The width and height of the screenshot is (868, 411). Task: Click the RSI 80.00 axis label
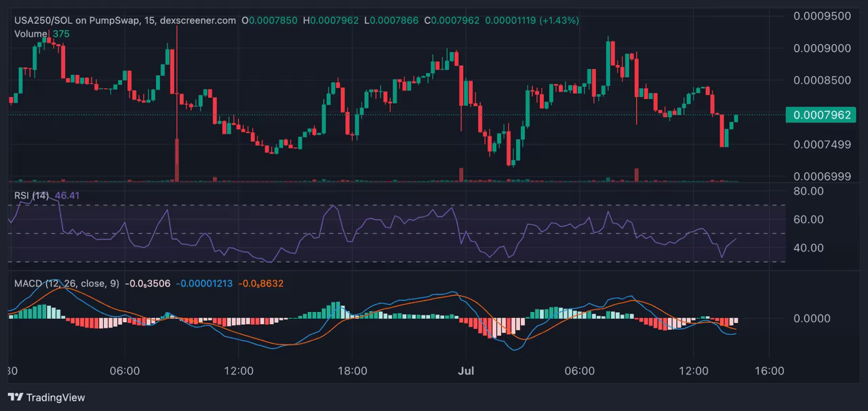[x=808, y=191]
